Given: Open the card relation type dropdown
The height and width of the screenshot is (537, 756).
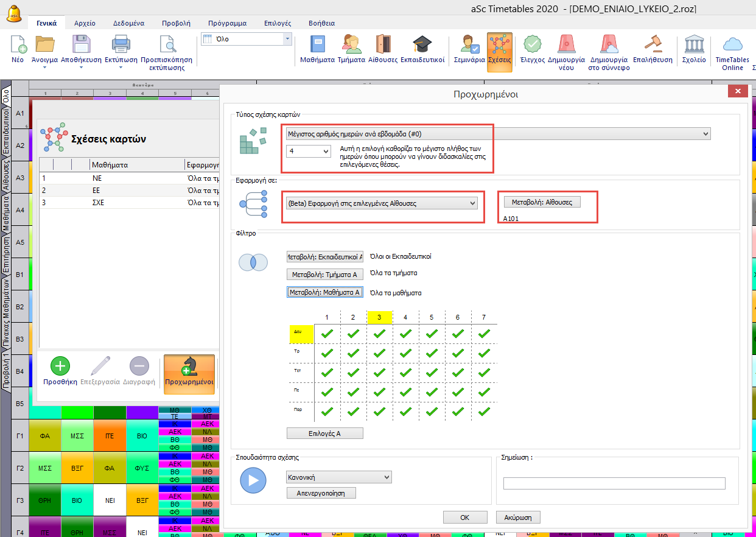Looking at the screenshot, I should point(498,134).
